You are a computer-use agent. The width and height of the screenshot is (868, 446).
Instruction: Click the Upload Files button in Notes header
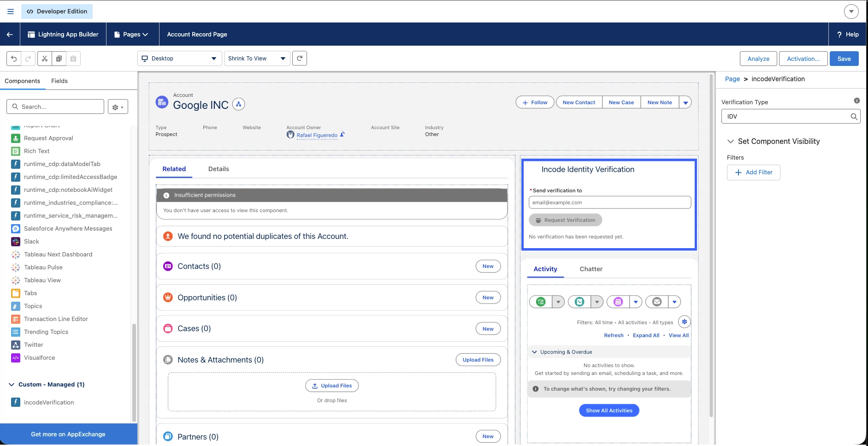(x=478, y=360)
